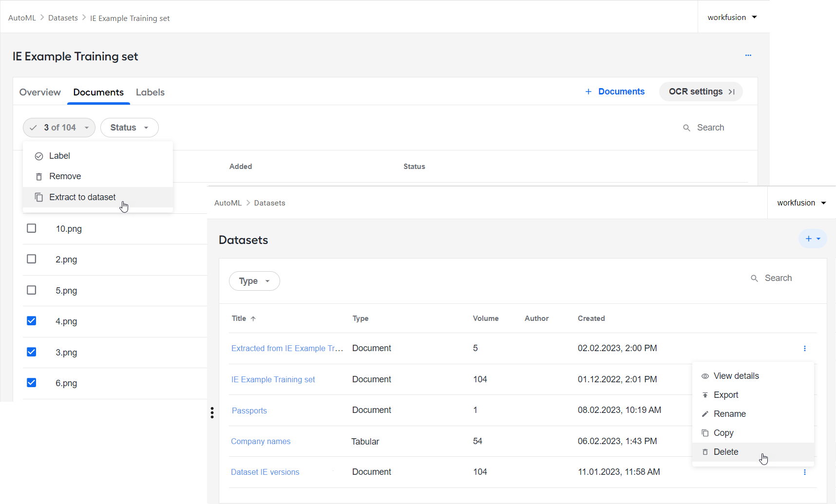
Task: Open OCR settings panel
Action: [x=701, y=92]
